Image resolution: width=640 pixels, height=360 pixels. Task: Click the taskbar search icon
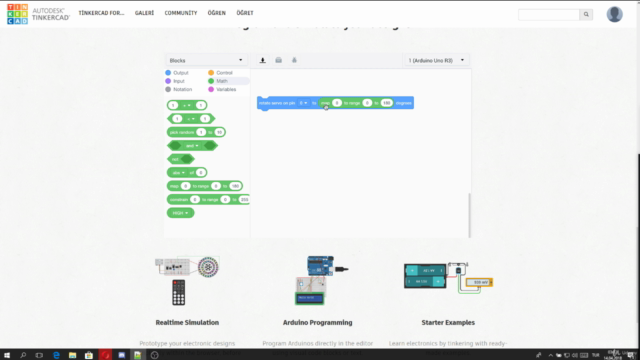coord(23,355)
